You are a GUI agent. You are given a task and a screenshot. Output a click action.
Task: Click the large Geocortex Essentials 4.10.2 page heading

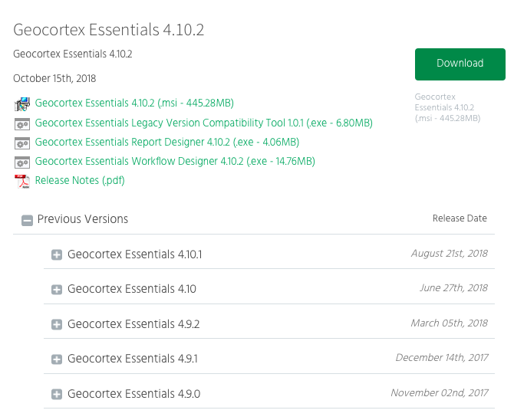[108, 30]
